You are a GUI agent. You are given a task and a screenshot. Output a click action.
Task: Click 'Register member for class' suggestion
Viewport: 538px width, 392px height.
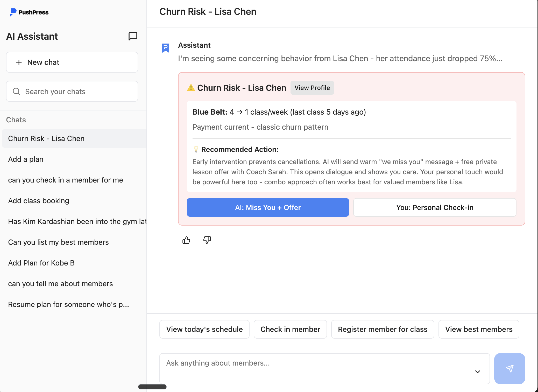[x=383, y=329]
